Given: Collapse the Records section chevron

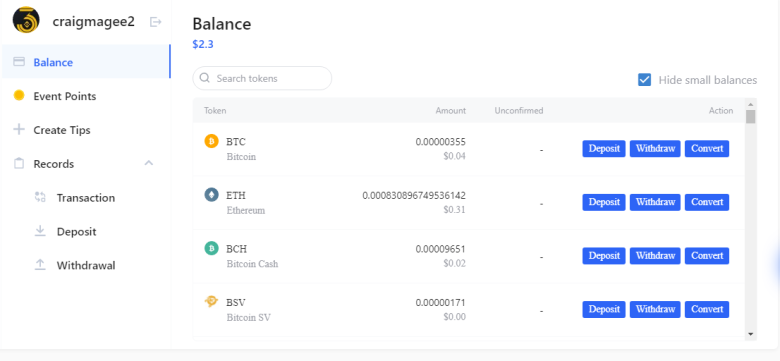Looking at the screenshot, I should (x=149, y=163).
